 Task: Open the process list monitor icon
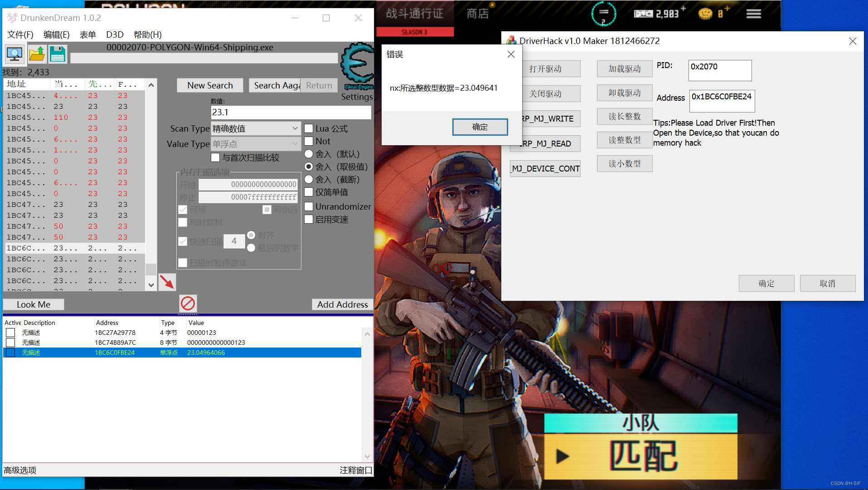point(15,54)
